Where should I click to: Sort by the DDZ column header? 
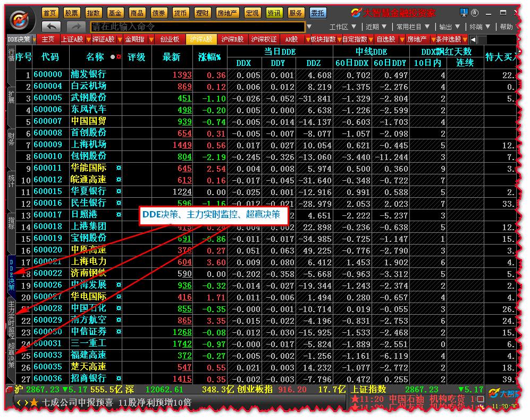[x=314, y=63]
